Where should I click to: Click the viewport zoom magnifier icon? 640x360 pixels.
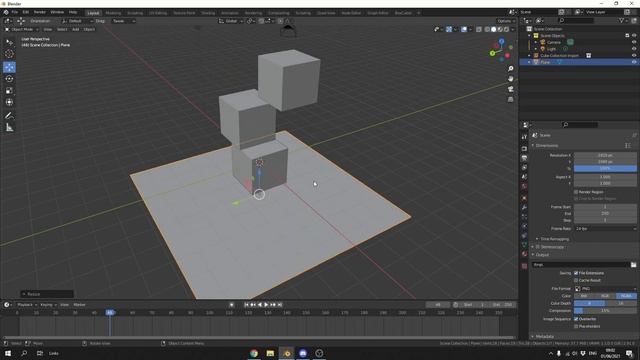tap(511, 69)
